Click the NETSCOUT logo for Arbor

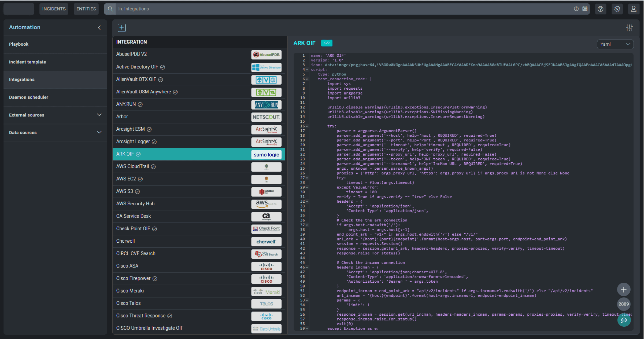[267, 117]
